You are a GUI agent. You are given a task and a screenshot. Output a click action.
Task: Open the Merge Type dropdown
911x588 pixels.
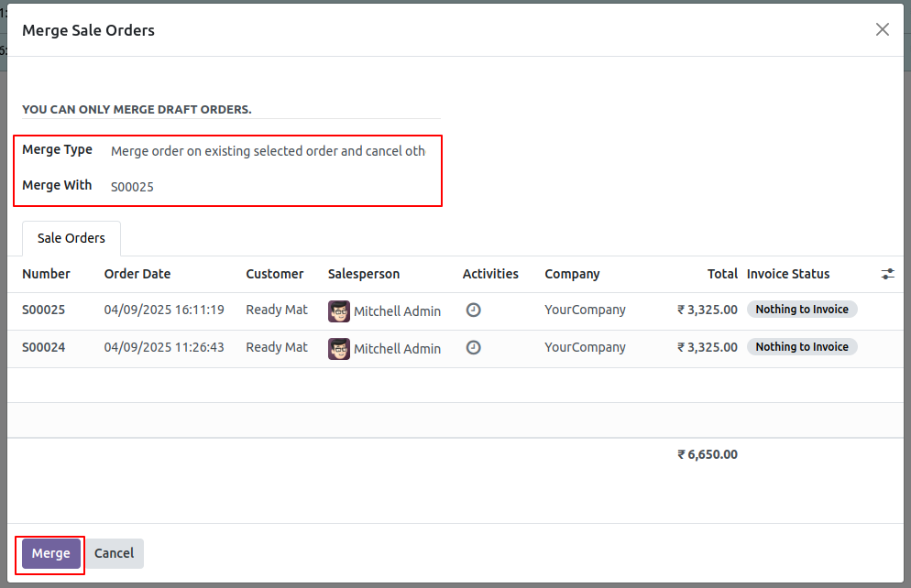pyautogui.click(x=268, y=151)
